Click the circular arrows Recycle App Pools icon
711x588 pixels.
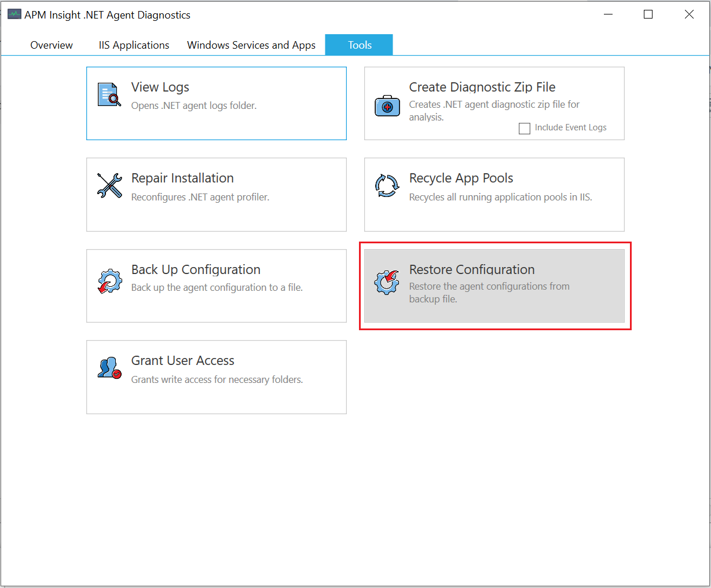click(x=387, y=185)
